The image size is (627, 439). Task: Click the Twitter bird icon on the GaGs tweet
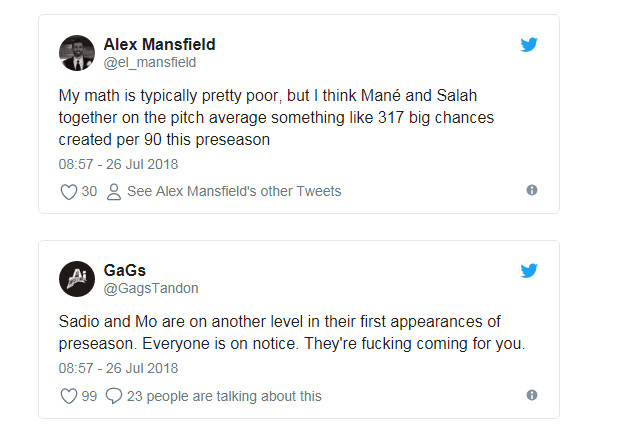[x=530, y=270]
